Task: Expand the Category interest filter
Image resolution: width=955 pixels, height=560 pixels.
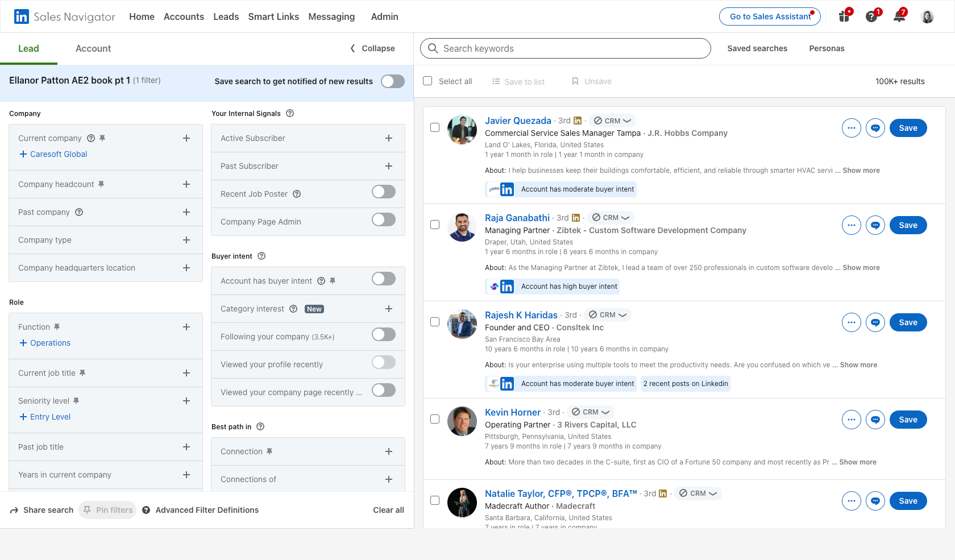Action: pos(389,309)
